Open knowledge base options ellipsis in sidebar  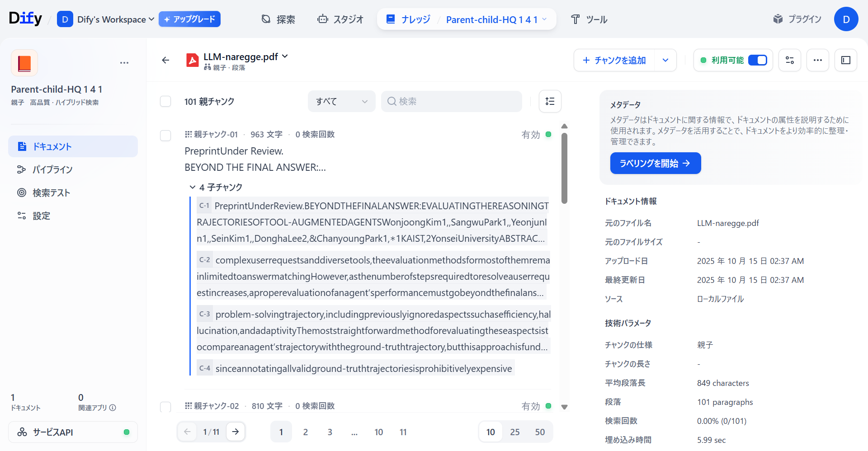(124, 63)
